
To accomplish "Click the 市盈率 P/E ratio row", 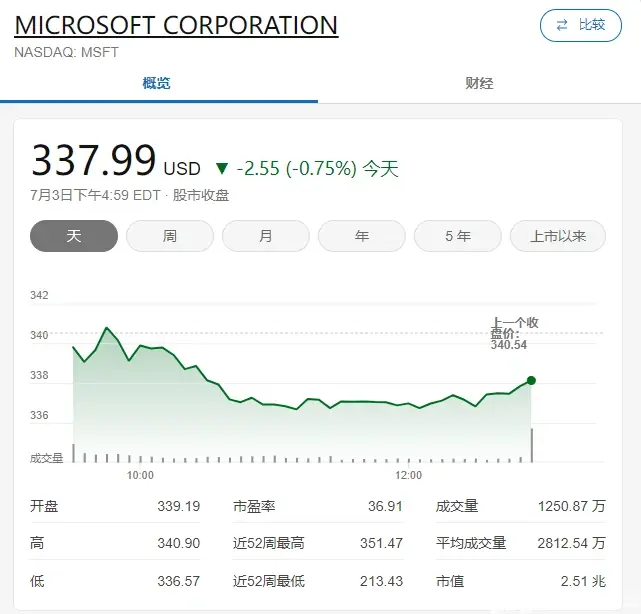I will [x=317, y=506].
